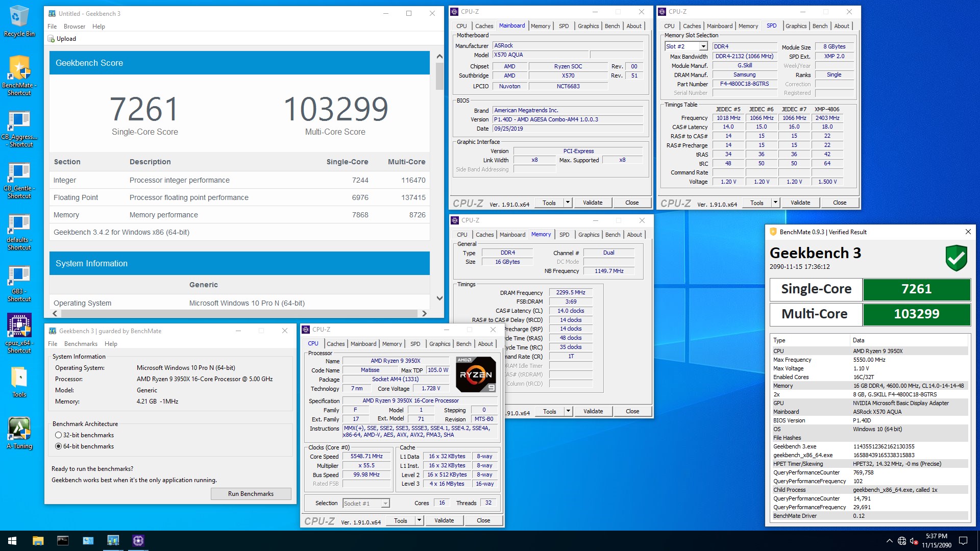
Task: Click Run Benchmarks button
Action: click(x=251, y=494)
